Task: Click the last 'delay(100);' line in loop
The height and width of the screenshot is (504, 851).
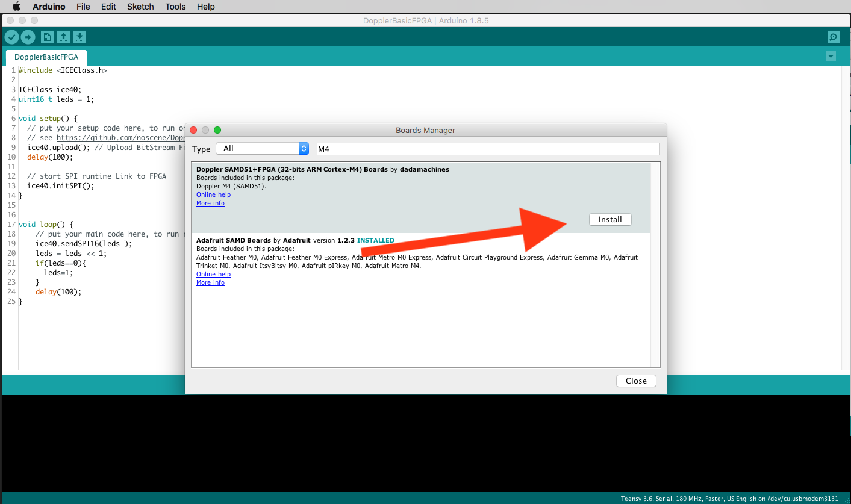Action: tap(58, 292)
